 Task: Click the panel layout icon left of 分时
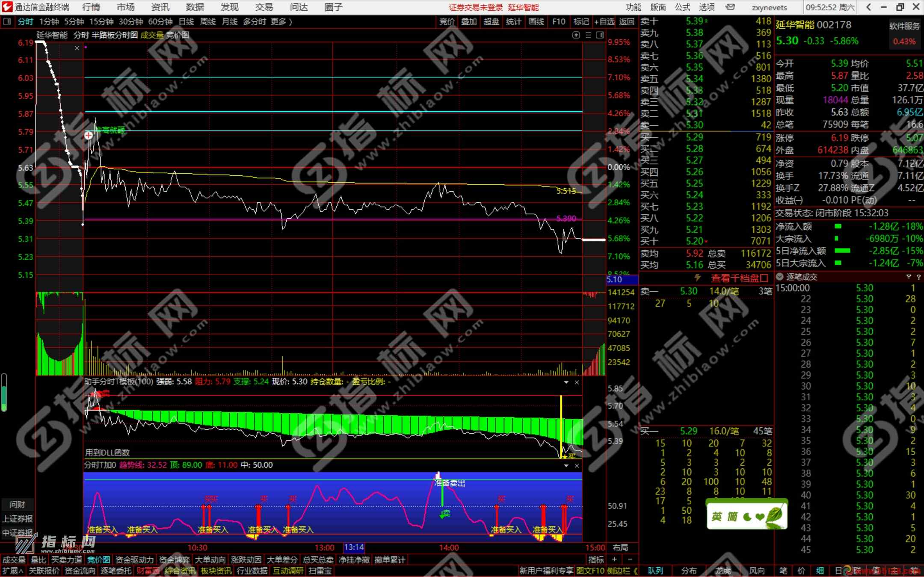(x=7, y=21)
